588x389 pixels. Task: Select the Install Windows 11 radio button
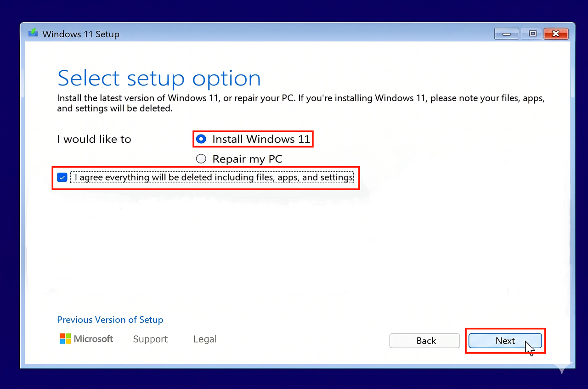[201, 139]
